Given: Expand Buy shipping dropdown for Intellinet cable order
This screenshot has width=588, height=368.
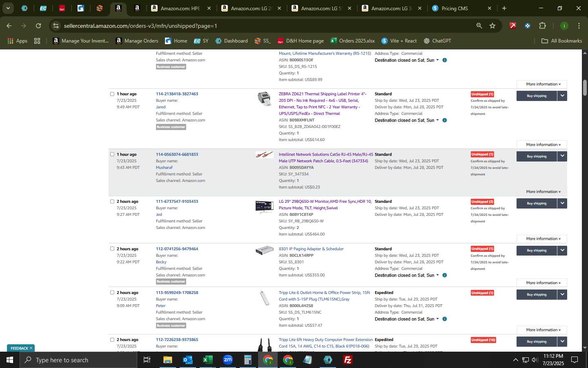Looking at the screenshot, I should [562, 156].
